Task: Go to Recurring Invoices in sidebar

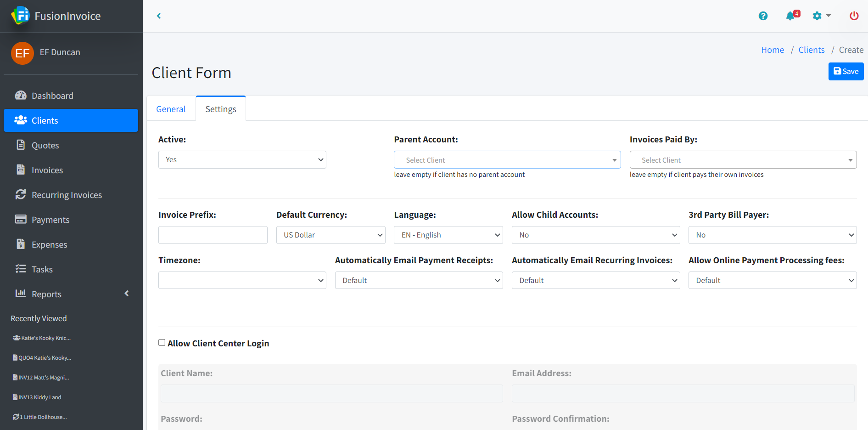Action: click(67, 195)
